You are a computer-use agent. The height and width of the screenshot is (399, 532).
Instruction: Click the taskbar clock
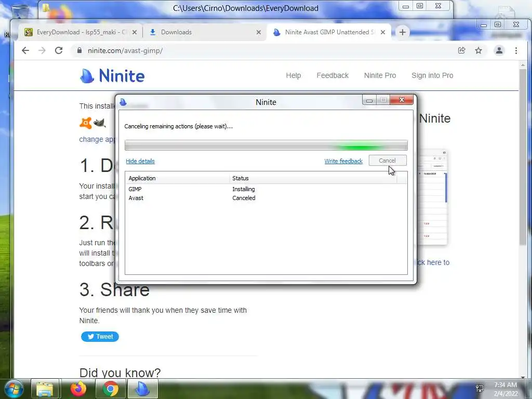[x=506, y=389]
